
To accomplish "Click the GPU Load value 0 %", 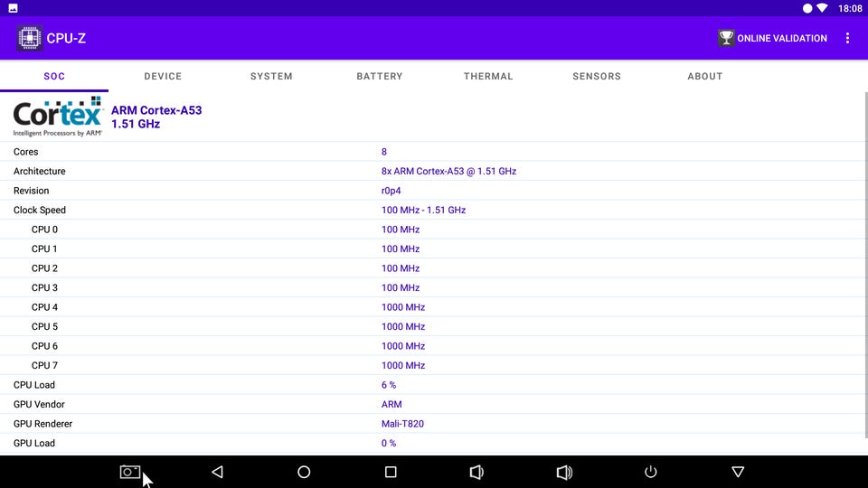I will tap(389, 443).
